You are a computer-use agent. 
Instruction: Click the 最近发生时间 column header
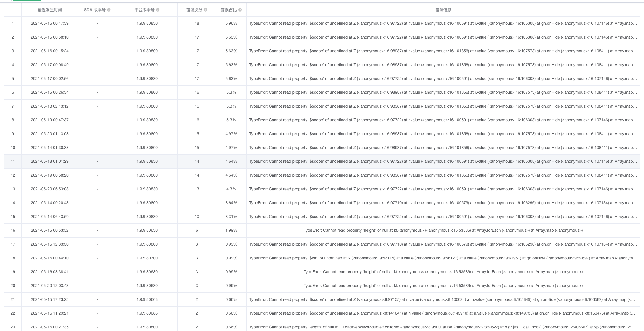(49, 10)
